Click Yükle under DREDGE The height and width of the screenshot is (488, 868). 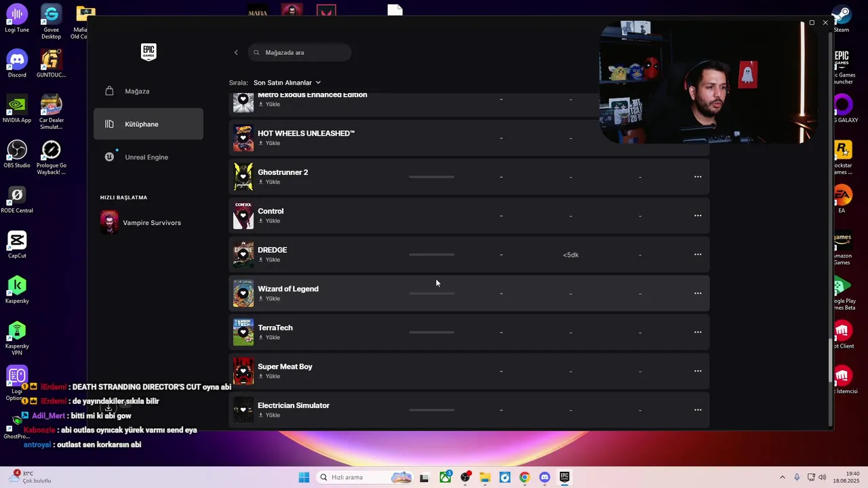click(x=269, y=260)
